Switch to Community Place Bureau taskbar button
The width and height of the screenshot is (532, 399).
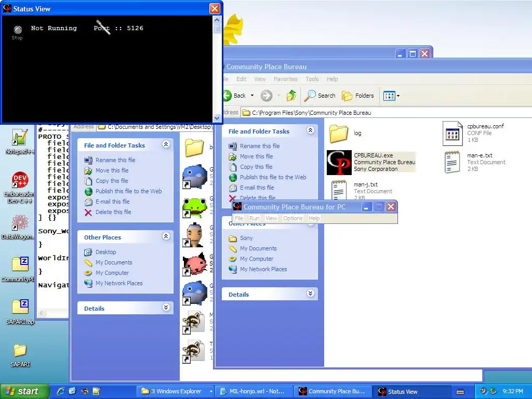[x=332, y=392]
